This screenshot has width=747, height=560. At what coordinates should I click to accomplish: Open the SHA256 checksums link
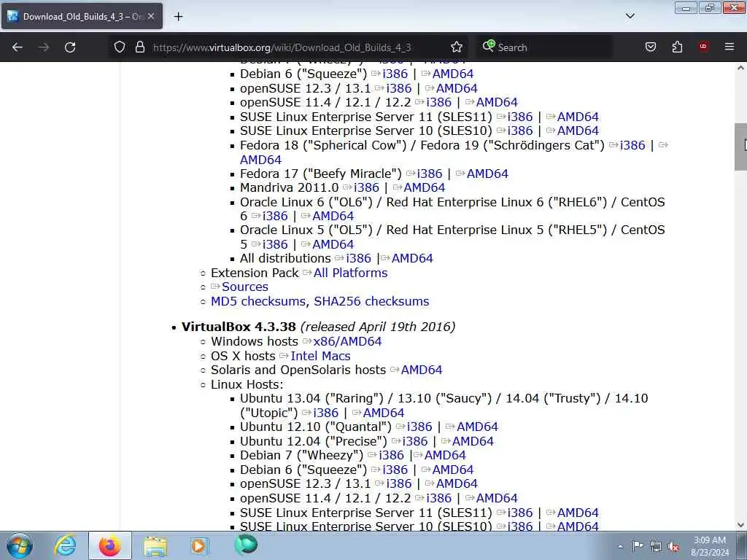tap(371, 301)
